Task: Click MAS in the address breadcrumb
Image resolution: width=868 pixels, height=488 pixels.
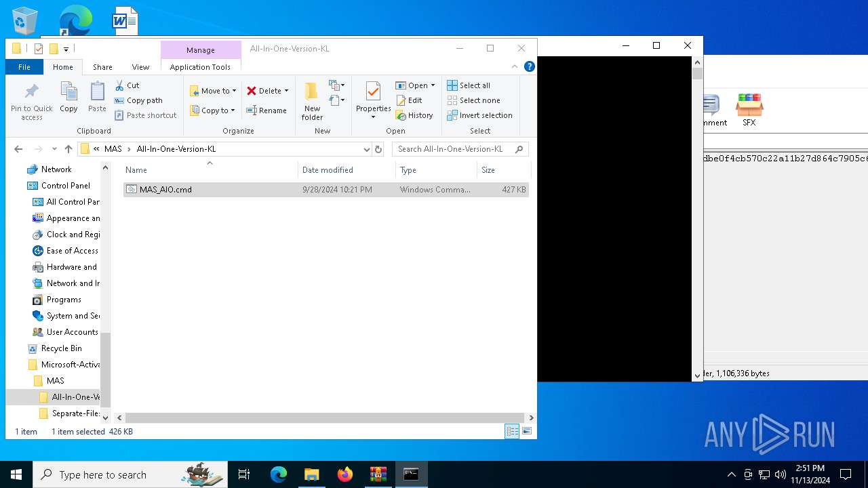Action: [113, 149]
